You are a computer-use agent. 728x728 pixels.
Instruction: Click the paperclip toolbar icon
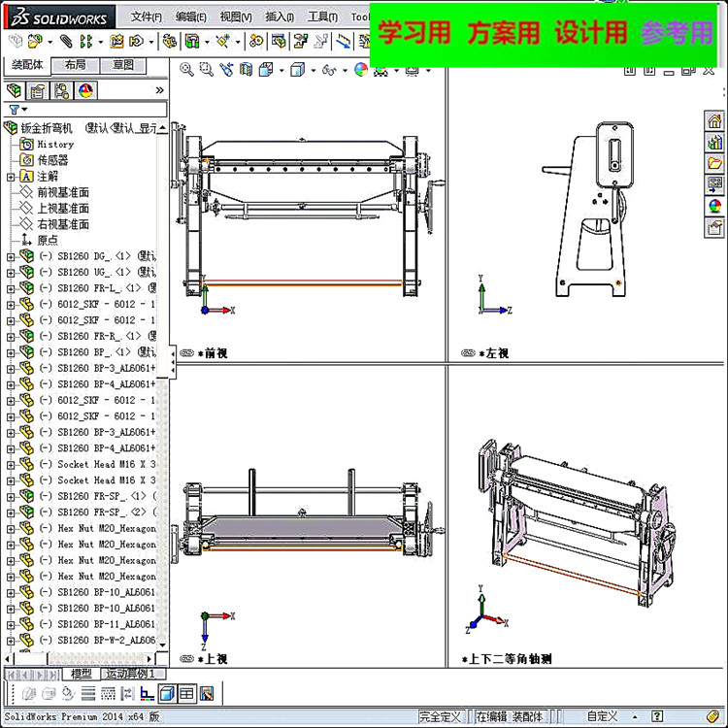click(x=66, y=42)
